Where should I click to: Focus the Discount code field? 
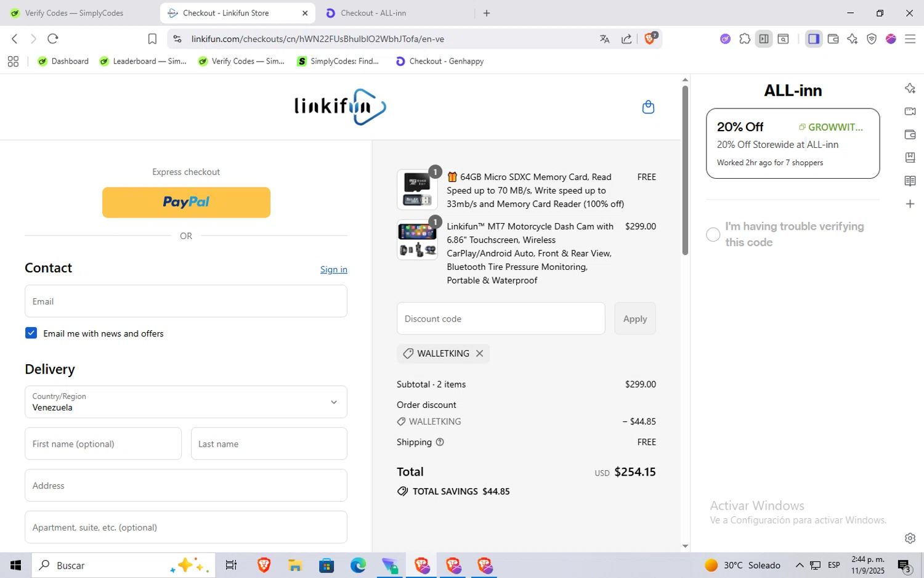[501, 319]
